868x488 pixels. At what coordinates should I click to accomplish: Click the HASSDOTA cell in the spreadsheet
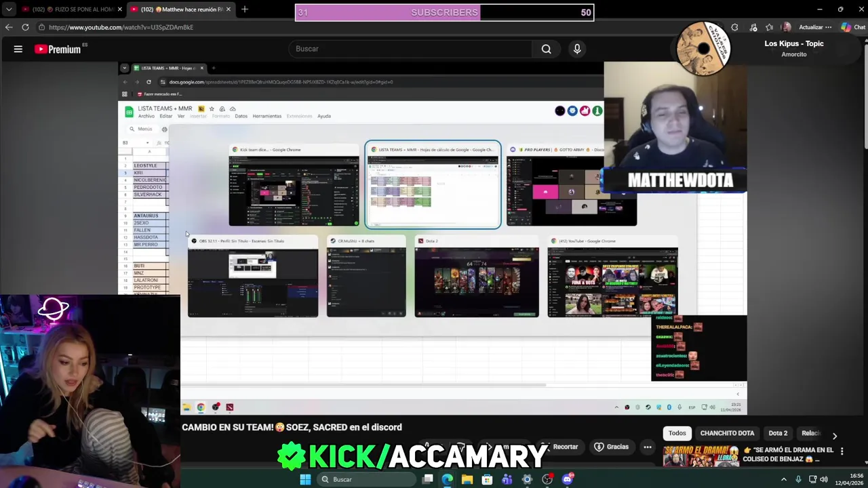[x=149, y=237]
